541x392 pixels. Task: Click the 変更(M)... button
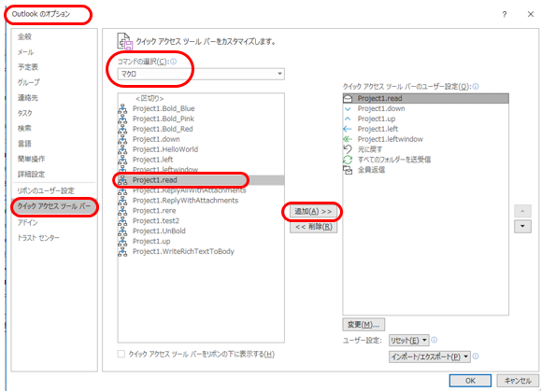[x=363, y=325]
